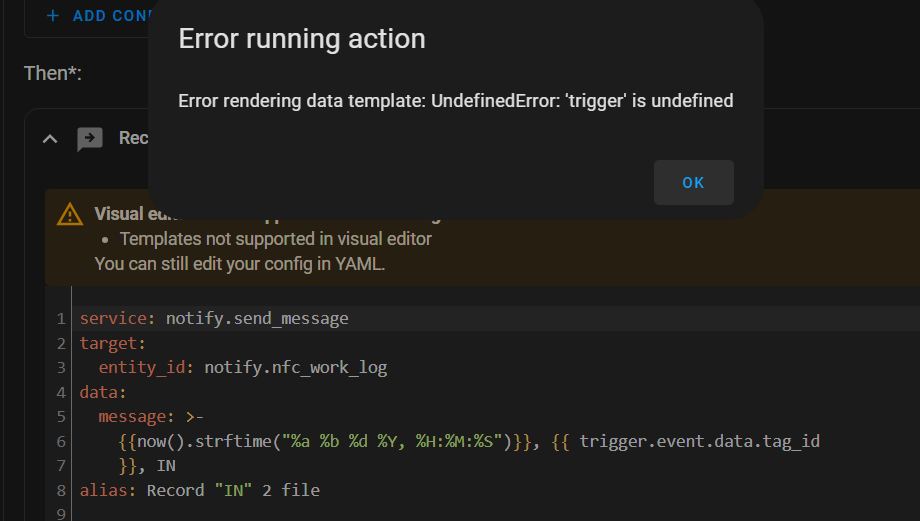Image resolution: width=920 pixels, height=521 pixels.
Task: Click the 'Templates not supported in visual editor' bullet
Action: [276, 239]
